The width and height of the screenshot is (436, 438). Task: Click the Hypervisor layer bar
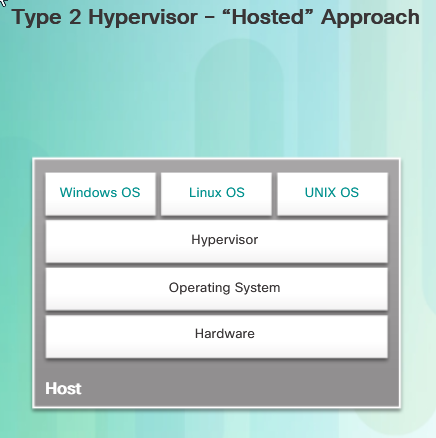pyautogui.click(x=217, y=241)
